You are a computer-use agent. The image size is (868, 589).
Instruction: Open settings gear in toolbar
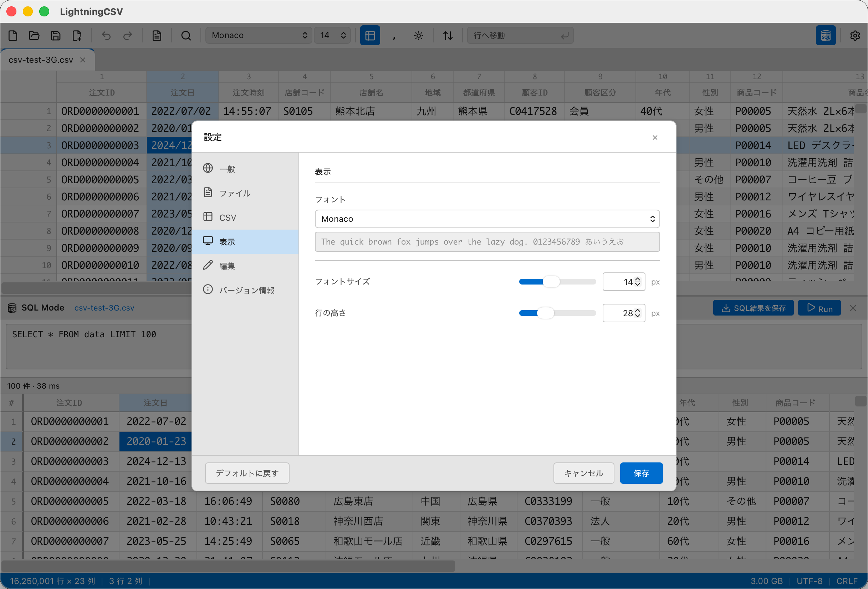click(855, 36)
